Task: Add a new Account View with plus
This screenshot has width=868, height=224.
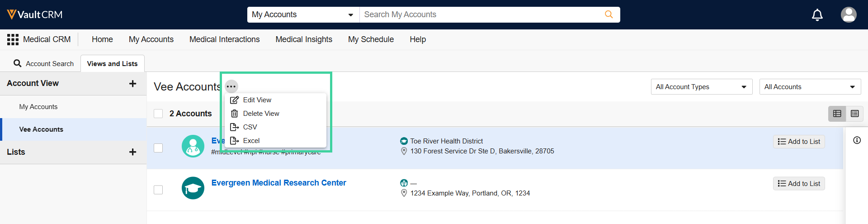Action: click(132, 83)
